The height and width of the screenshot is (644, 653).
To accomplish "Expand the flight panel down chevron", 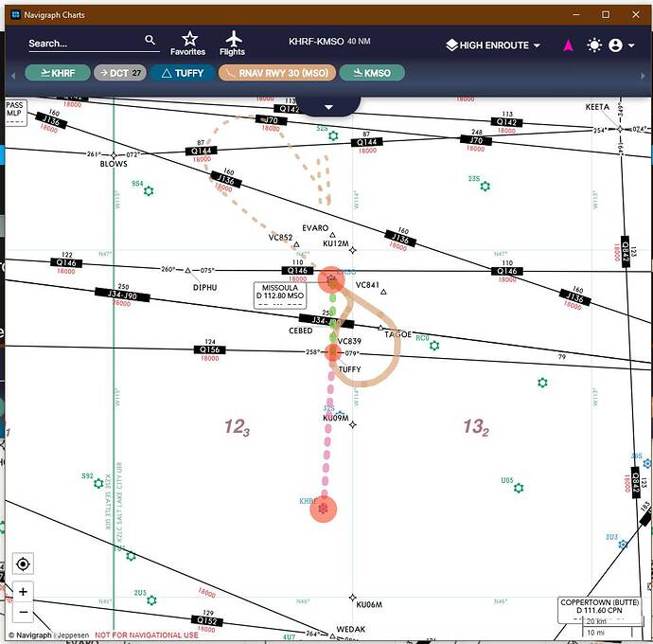I will pyautogui.click(x=328, y=106).
